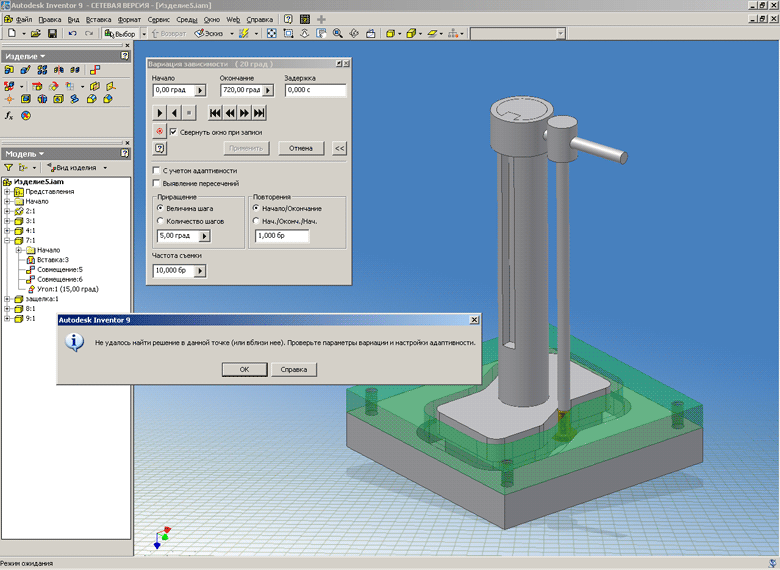Select 'Величина шага' radio button
The image size is (780, 570).
pos(160,208)
